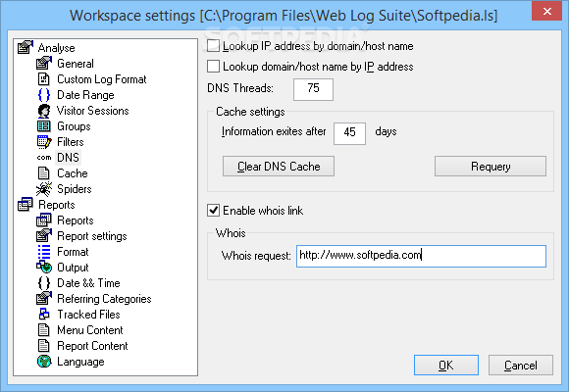Check Lookup domain/host name by IP address

(x=213, y=67)
